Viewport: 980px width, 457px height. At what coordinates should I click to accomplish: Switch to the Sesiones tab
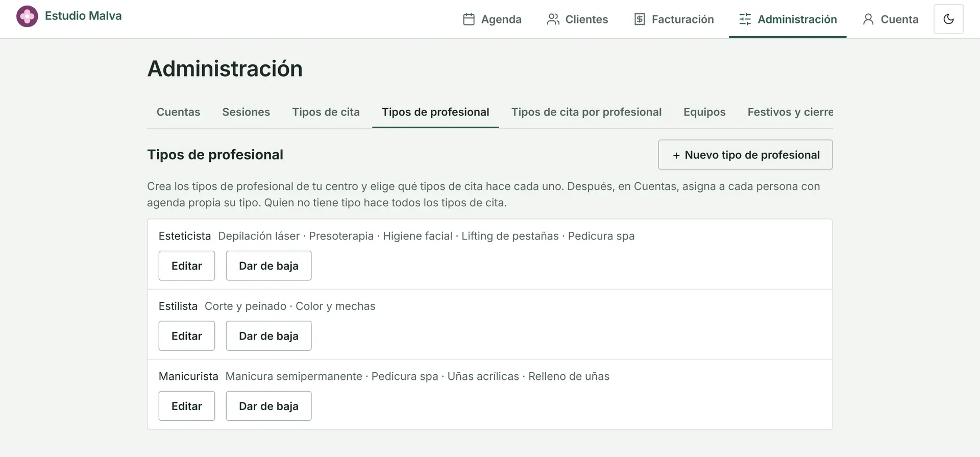tap(246, 112)
